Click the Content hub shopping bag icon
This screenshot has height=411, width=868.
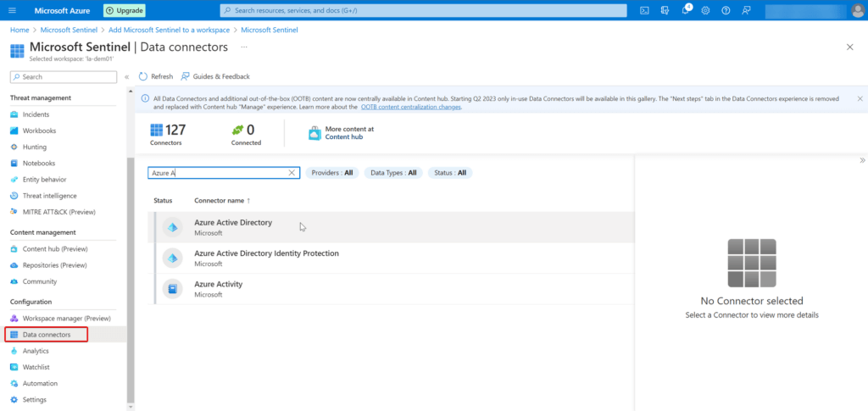tap(314, 133)
